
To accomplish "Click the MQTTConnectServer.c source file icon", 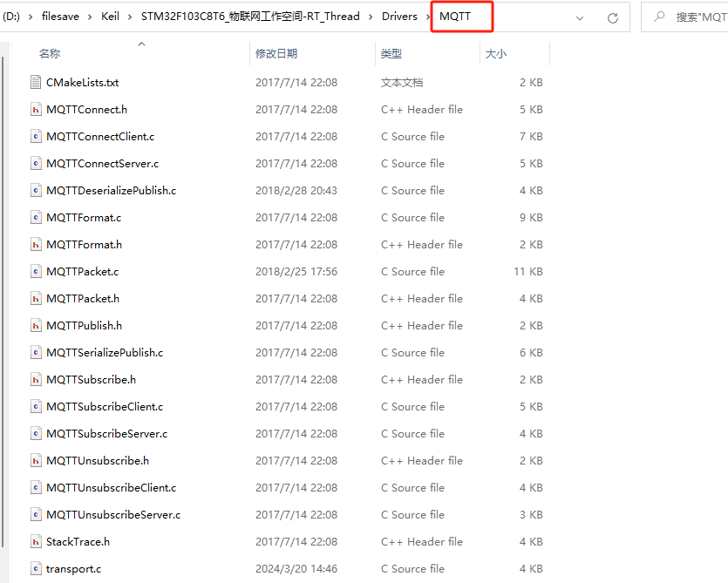I will pos(36,163).
